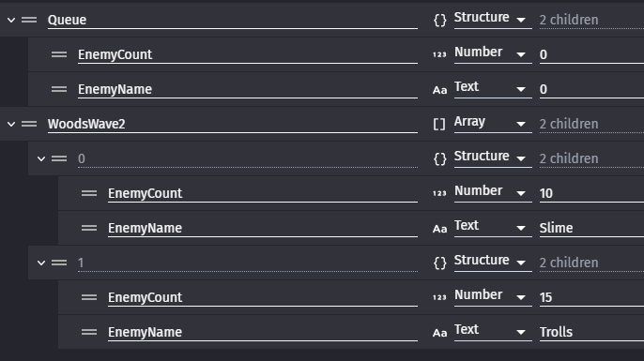The height and width of the screenshot is (361, 644).
Task: Click the Queue Structure braces icon
Action: pyautogui.click(x=440, y=20)
